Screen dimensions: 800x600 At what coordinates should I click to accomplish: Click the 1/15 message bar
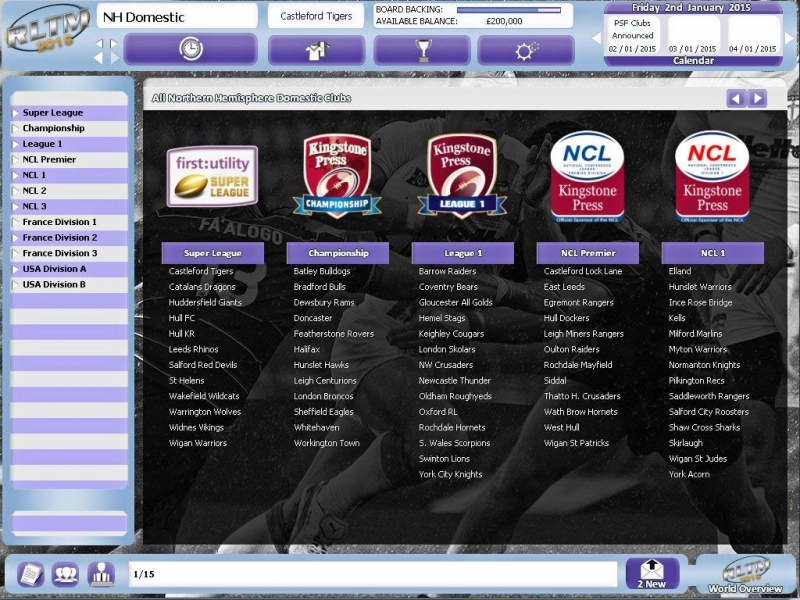[372, 574]
